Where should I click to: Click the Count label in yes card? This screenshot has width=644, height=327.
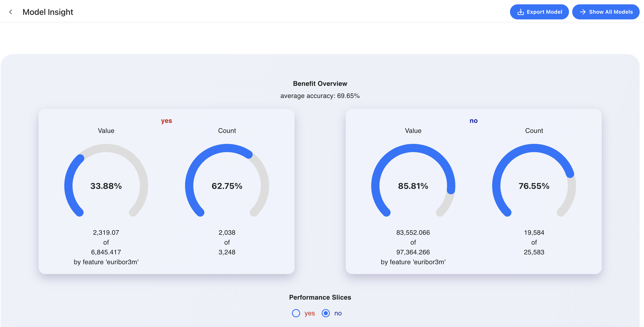pyautogui.click(x=227, y=131)
